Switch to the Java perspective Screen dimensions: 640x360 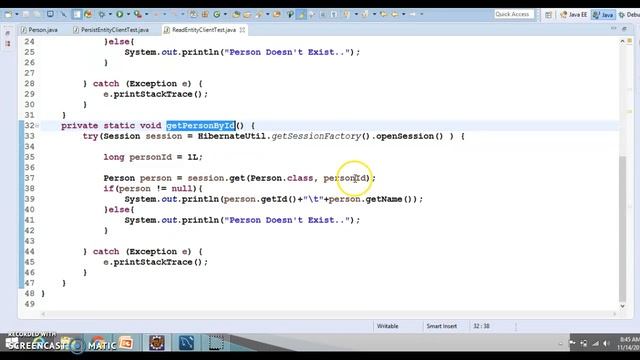(603, 15)
